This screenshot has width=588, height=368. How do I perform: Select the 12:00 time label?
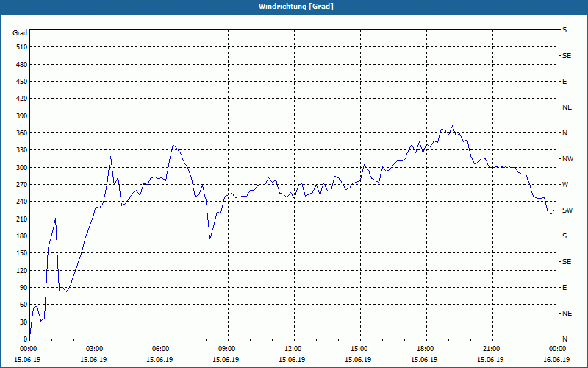point(293,349)
